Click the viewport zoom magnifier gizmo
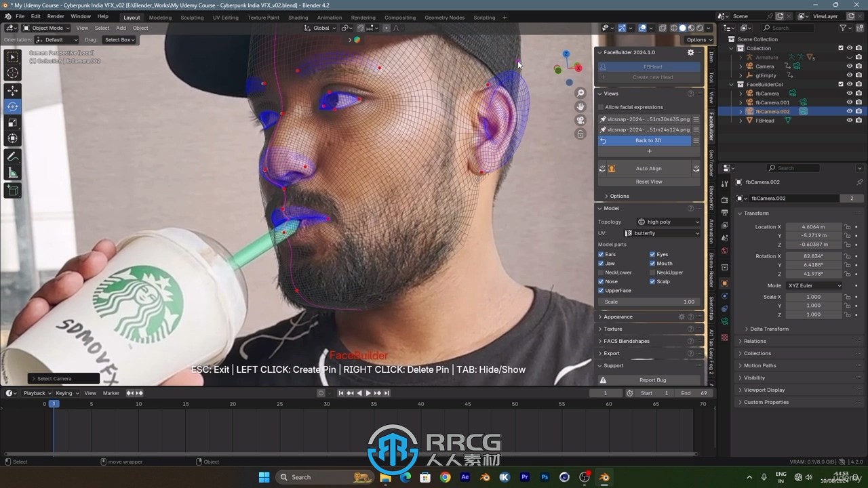868x488 pixels. click(580, 93)
